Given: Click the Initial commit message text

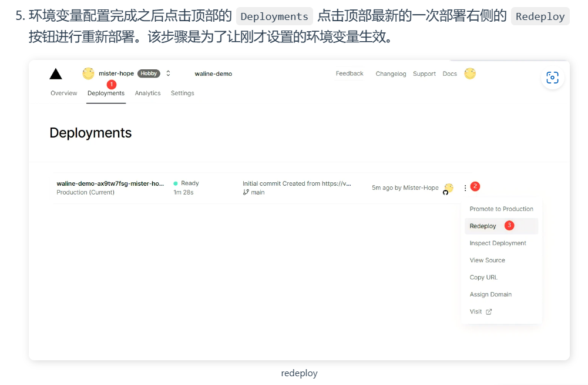Looking at the screenshot, I should [x=297, y=183].
